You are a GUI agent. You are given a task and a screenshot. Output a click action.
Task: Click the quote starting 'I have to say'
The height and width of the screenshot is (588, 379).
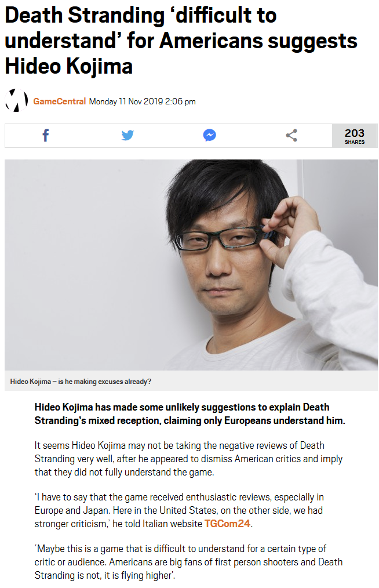(x=179, y=510)
